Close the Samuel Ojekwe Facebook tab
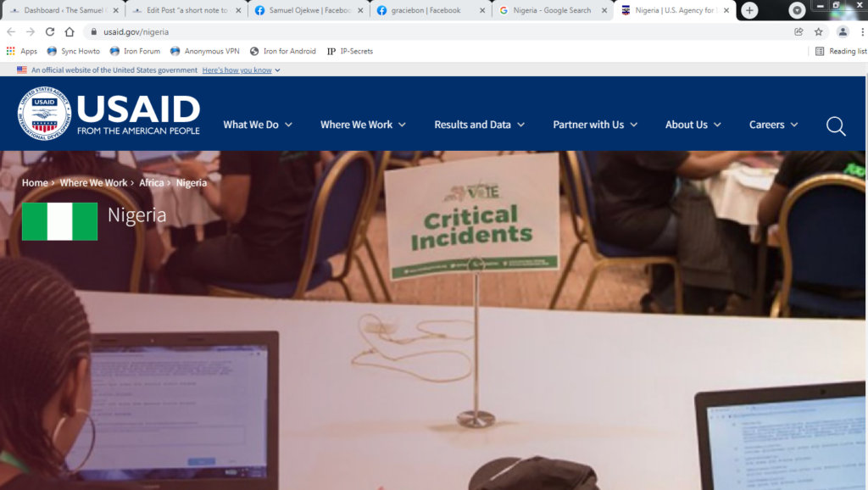The width and height of the screenshot is (868, 490). [x=360, y=10]
